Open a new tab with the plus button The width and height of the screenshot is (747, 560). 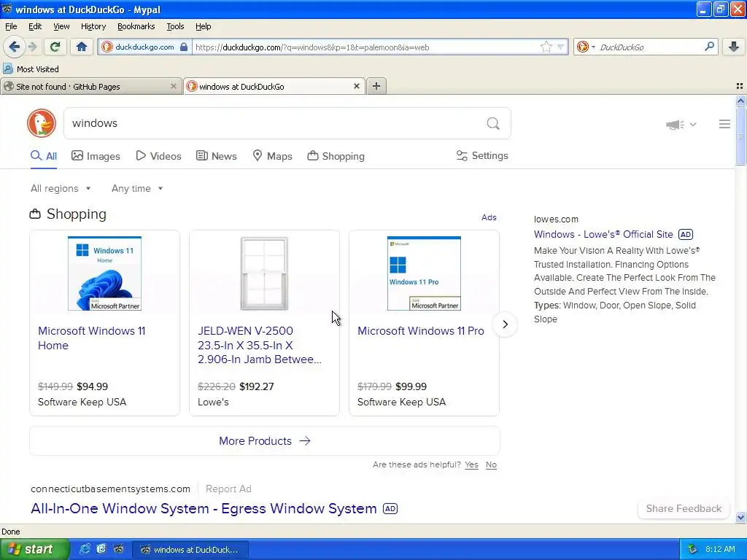[376, 86]
